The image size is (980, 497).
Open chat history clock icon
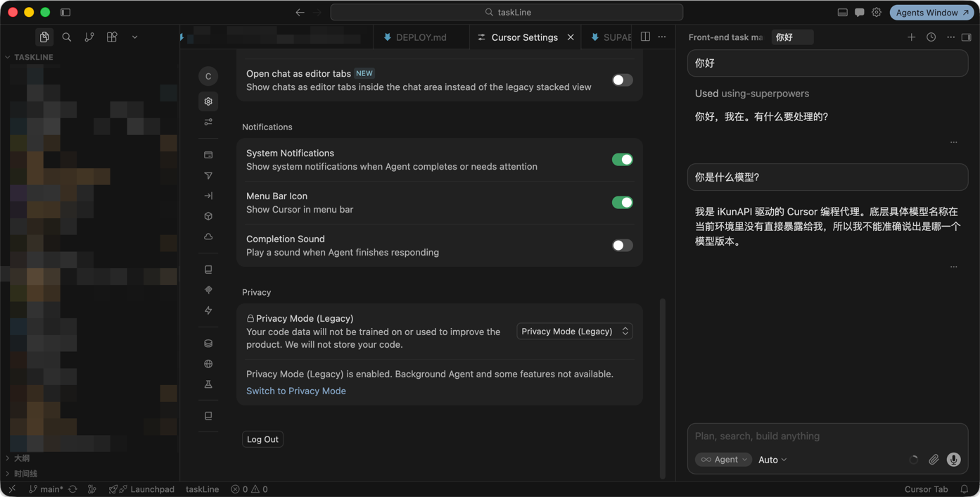pos(931,37)
